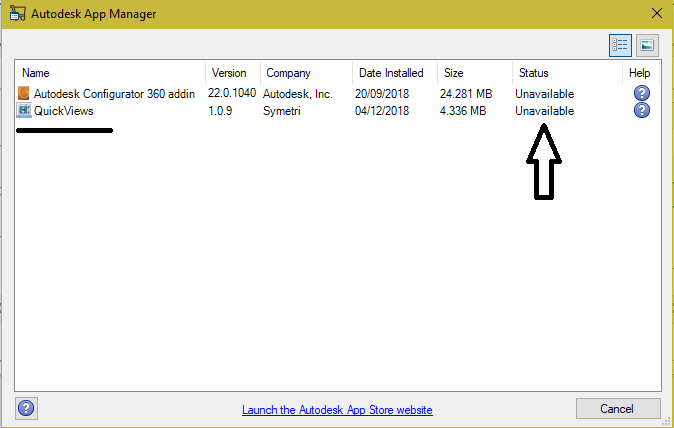674x428 pixels.
Task: Click the 4.336 MB size cell
Action: (x=463, y=111)
